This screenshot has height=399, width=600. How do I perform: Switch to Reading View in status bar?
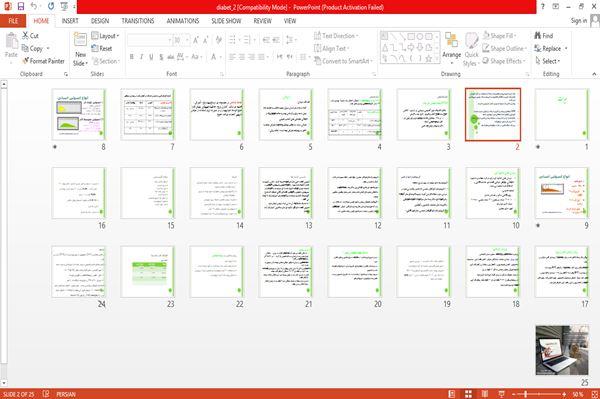tap(484, 394)
